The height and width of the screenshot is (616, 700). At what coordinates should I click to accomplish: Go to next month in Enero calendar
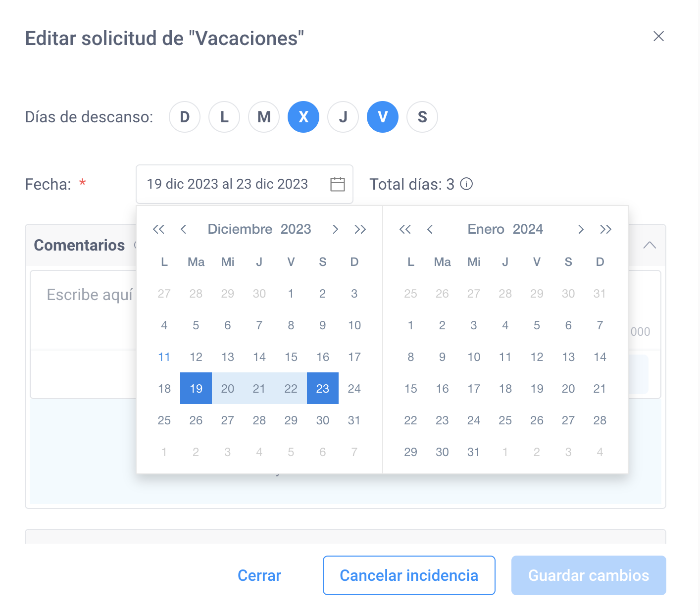click(x=581, y=229)
